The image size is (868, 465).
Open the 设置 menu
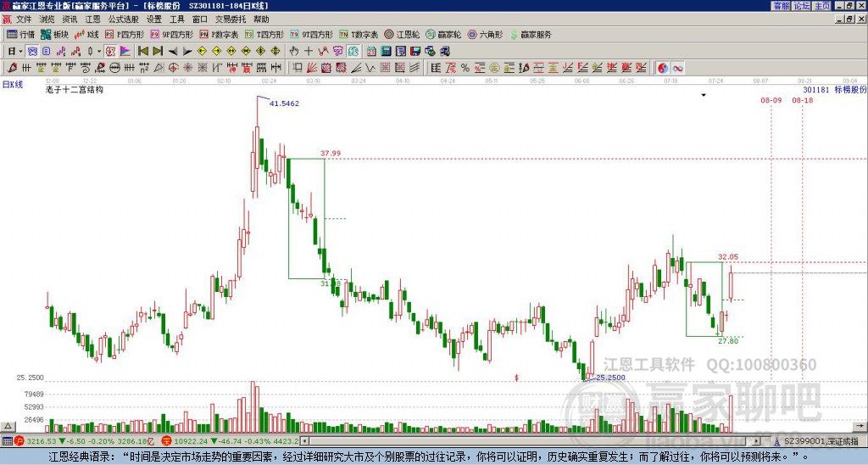tap(154, 20)
